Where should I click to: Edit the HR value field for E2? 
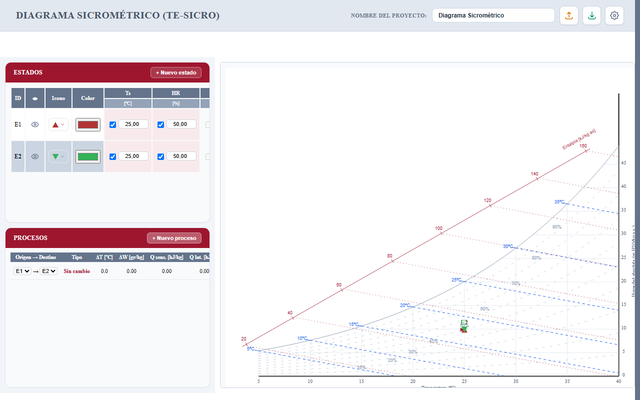182,156
